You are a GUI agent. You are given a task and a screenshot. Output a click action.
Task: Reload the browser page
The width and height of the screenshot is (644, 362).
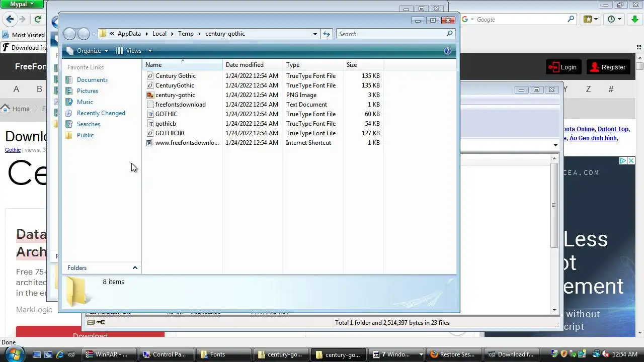click(38, 19)
